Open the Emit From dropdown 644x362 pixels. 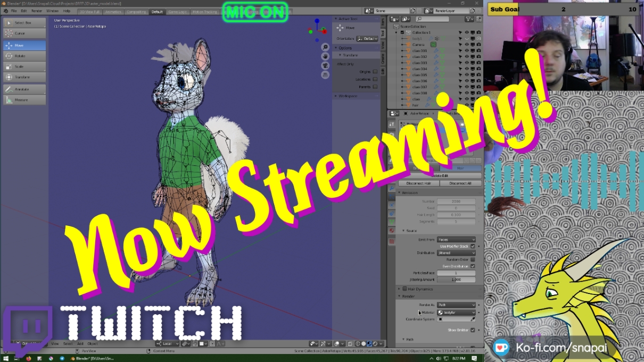coord(456,240)
